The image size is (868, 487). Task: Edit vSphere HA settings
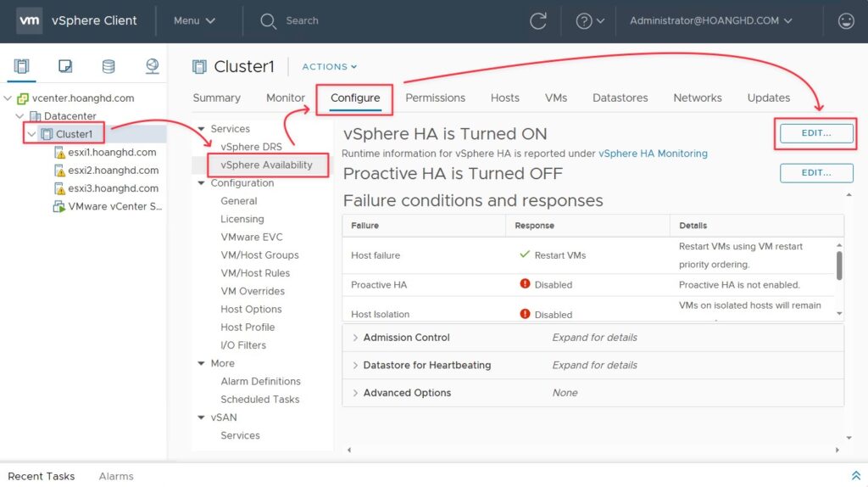point(816,133)
